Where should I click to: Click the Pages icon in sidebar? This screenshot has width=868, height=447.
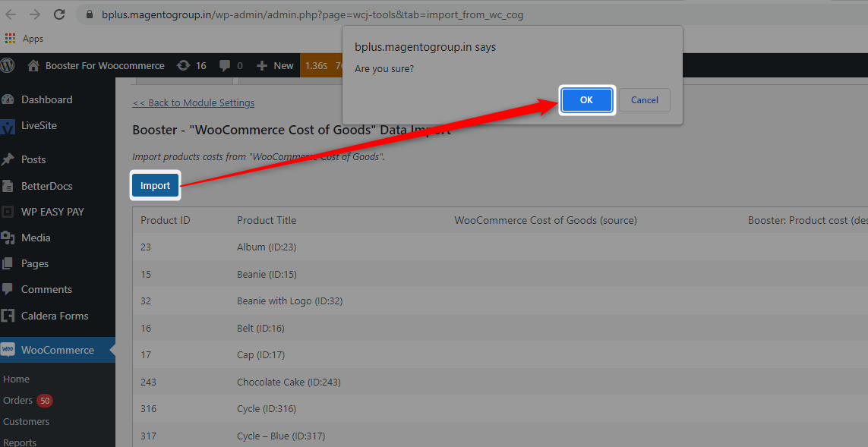click(x=8, y=264)
